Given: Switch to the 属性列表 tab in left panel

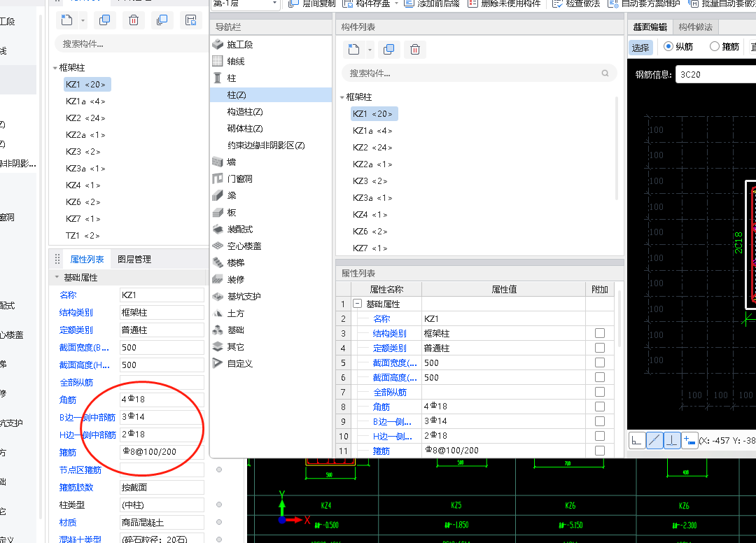Looking at the screenshot, I should [x=87, y=259].
